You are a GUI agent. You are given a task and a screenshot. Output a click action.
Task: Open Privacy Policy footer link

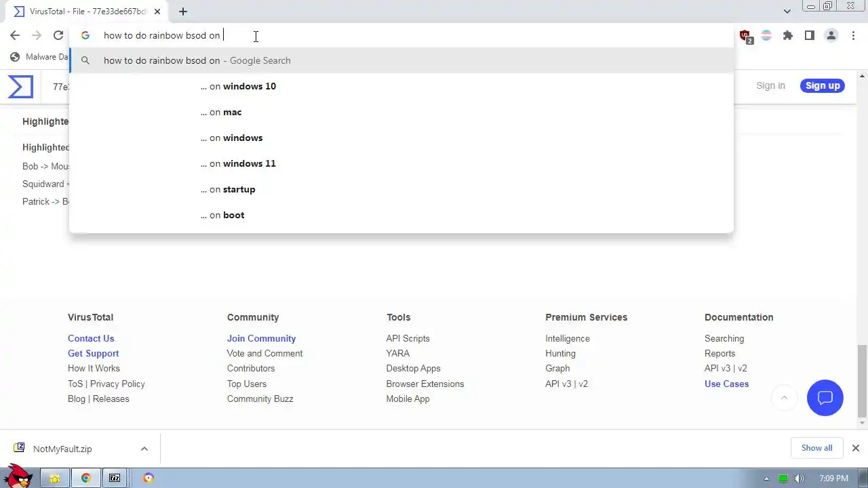tap(117, 384)
